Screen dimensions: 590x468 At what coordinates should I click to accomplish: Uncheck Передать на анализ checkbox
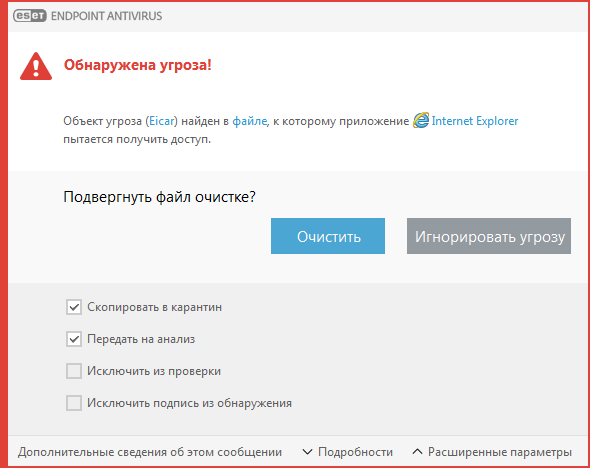point(74,339)
